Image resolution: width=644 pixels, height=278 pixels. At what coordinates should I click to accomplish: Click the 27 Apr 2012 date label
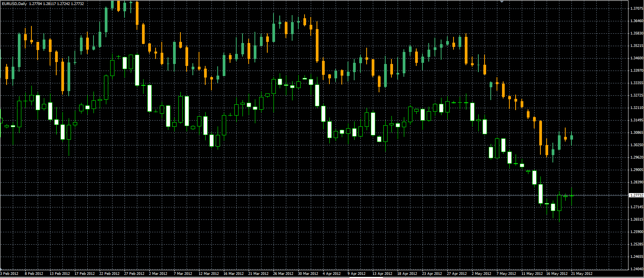point(457,274)
